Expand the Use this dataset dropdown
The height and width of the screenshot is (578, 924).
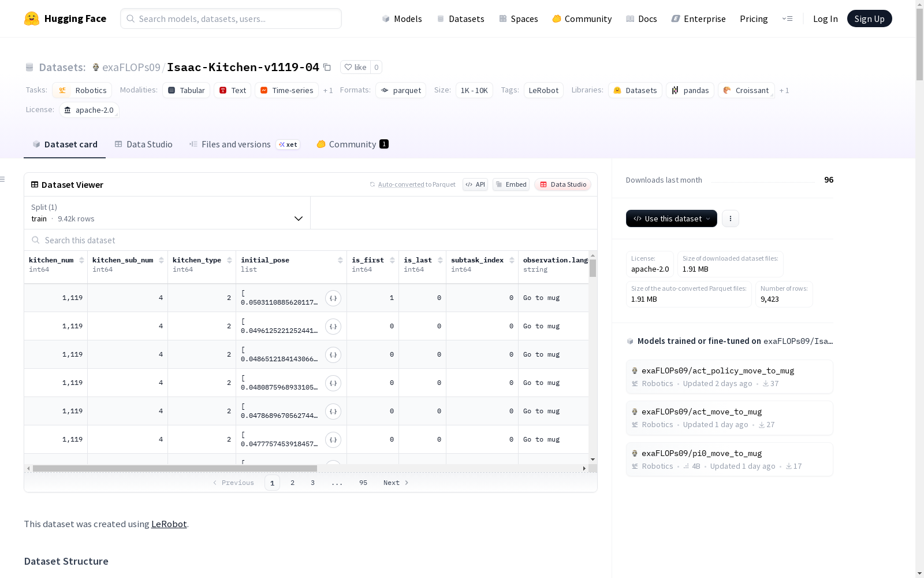pos(671,218)
